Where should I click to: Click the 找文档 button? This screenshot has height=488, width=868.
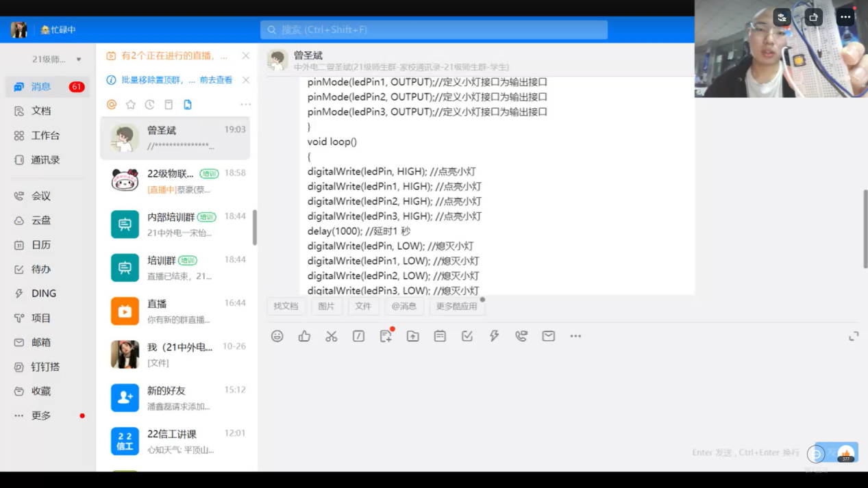click(x=286, y=307)
